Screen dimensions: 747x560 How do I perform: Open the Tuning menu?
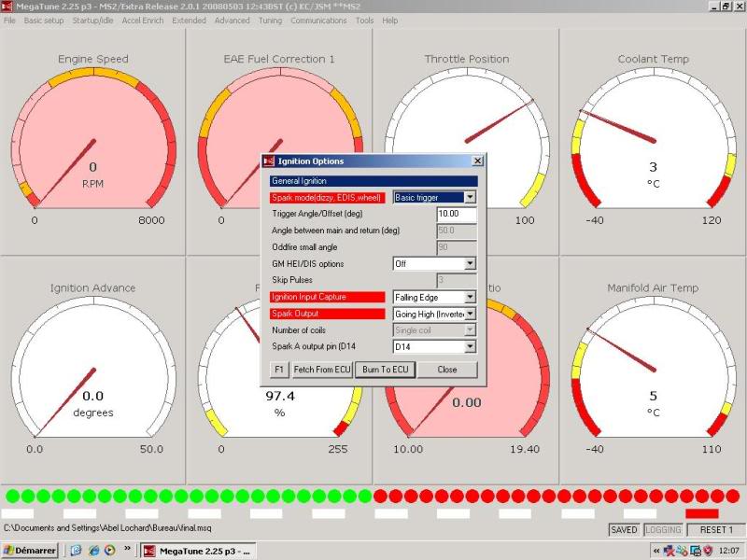point(270,21)
